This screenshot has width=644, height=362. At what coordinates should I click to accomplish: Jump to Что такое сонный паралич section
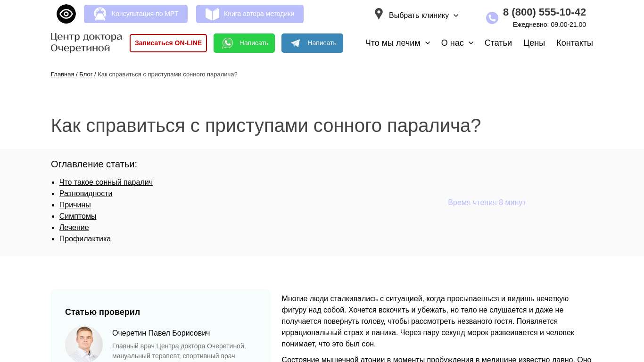(x=106, y=182)
